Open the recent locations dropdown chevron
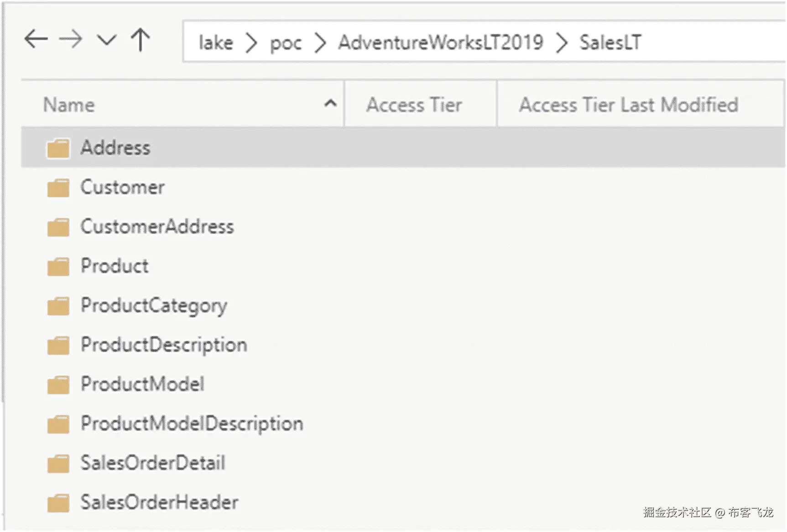 pyautogui.click(x=107, y=40)
